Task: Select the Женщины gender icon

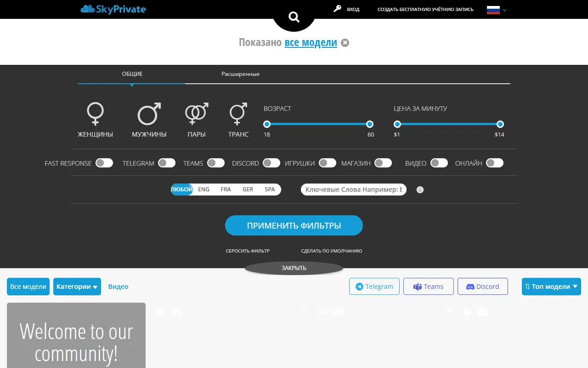Action: pyautogui.click(x=95, y=114)
